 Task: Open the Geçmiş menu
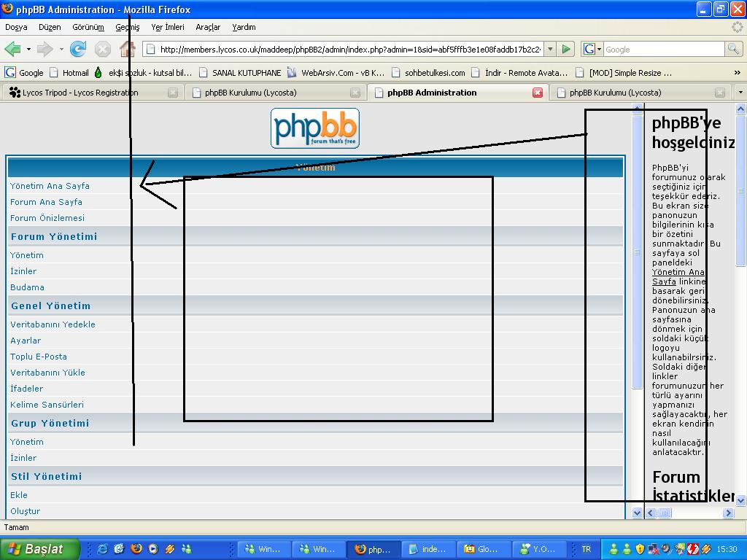point(128,27)
